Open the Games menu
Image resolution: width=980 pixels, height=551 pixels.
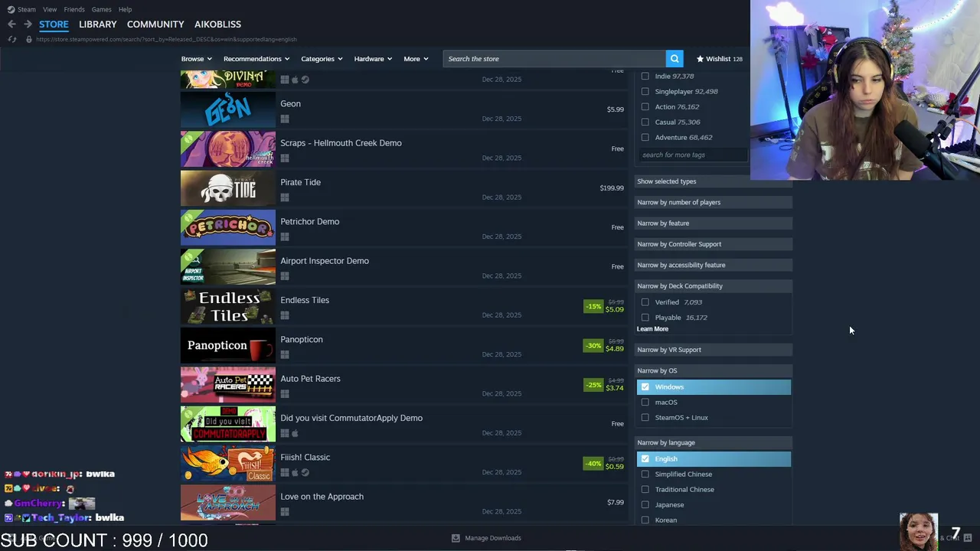click(x=101, y=9)
